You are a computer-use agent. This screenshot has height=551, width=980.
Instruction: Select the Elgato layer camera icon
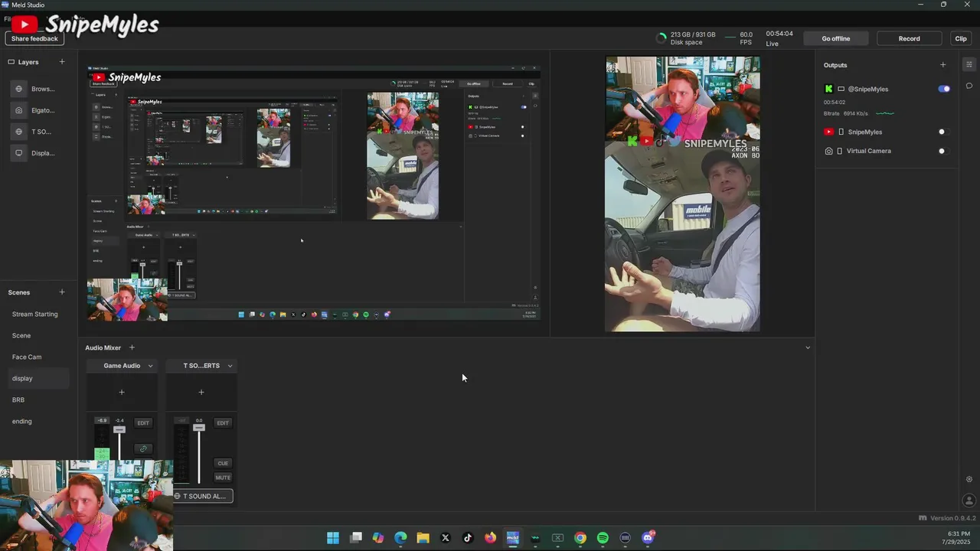tap(19, 110)
